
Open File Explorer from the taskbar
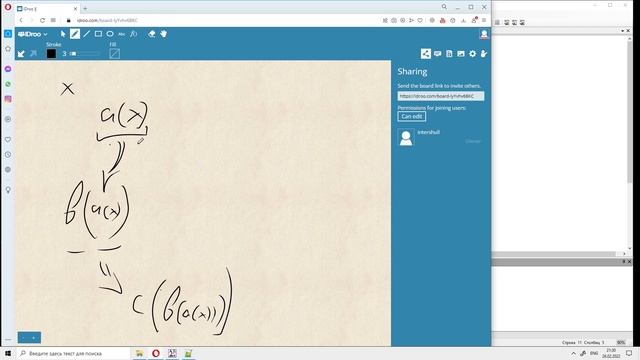(139, 353)
